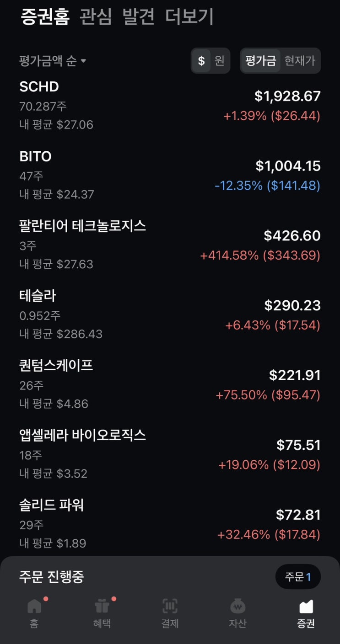
Task: Open the 혜택 gift icon
Action: click(x=102, y=607)
